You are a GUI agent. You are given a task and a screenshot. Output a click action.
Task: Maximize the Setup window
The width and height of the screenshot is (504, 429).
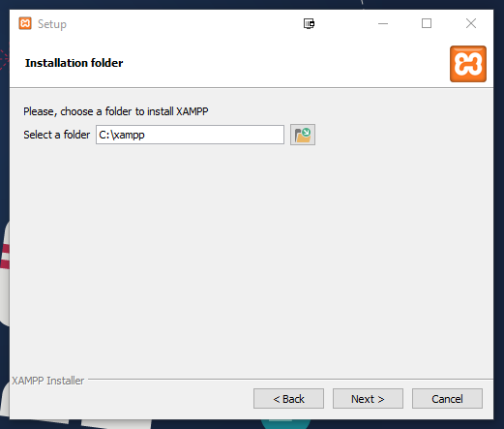427,23
